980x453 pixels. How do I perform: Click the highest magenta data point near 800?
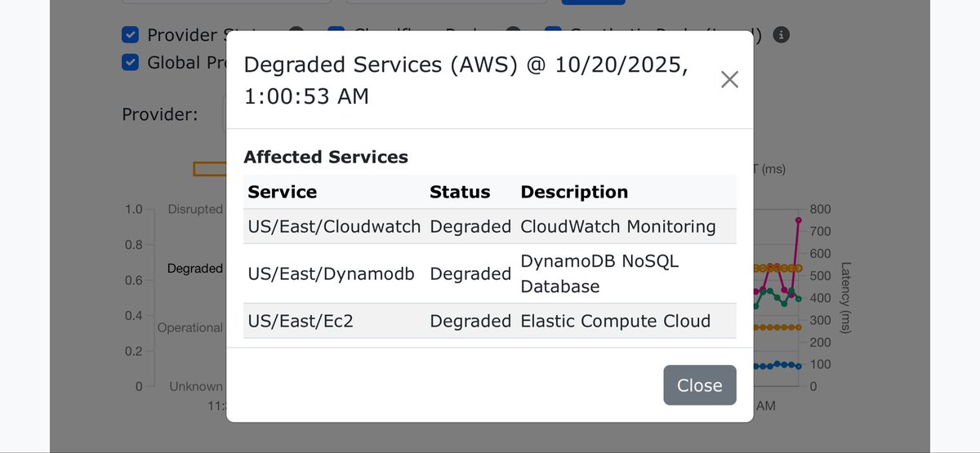[798, 220]
